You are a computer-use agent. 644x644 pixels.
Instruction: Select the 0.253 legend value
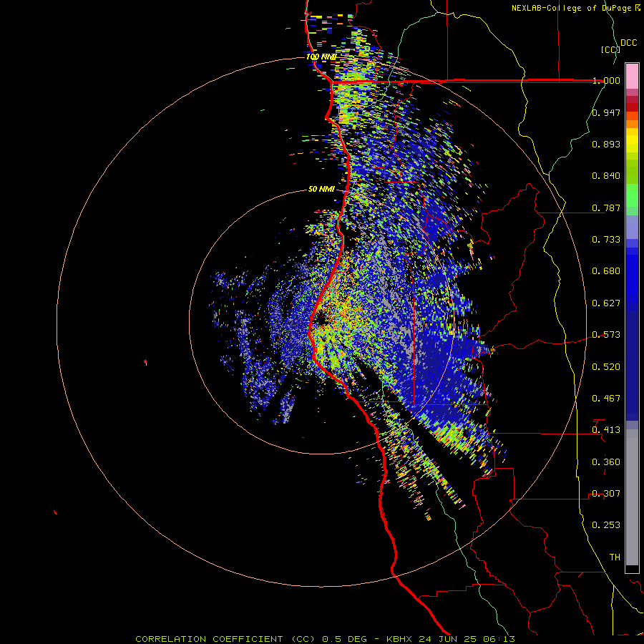(606, 525)
